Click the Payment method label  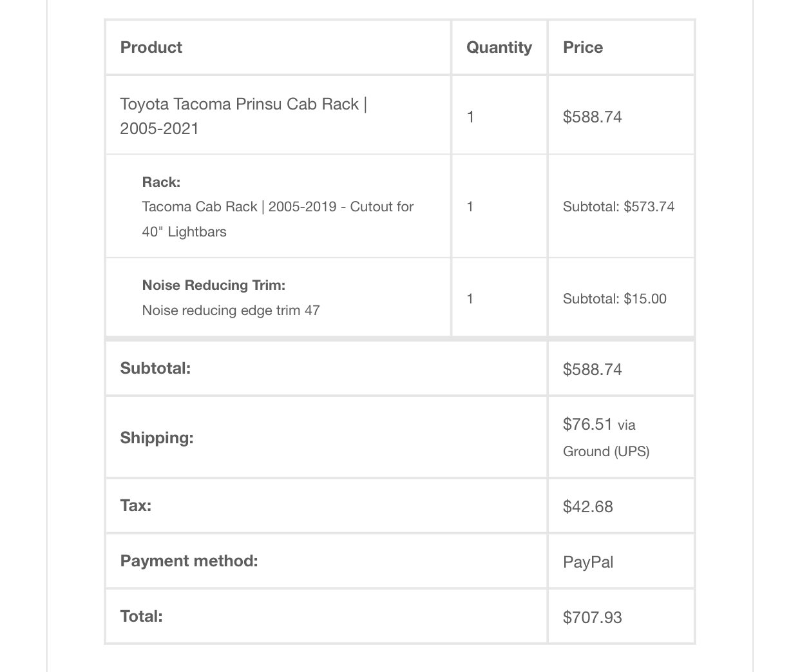(189, 561)
